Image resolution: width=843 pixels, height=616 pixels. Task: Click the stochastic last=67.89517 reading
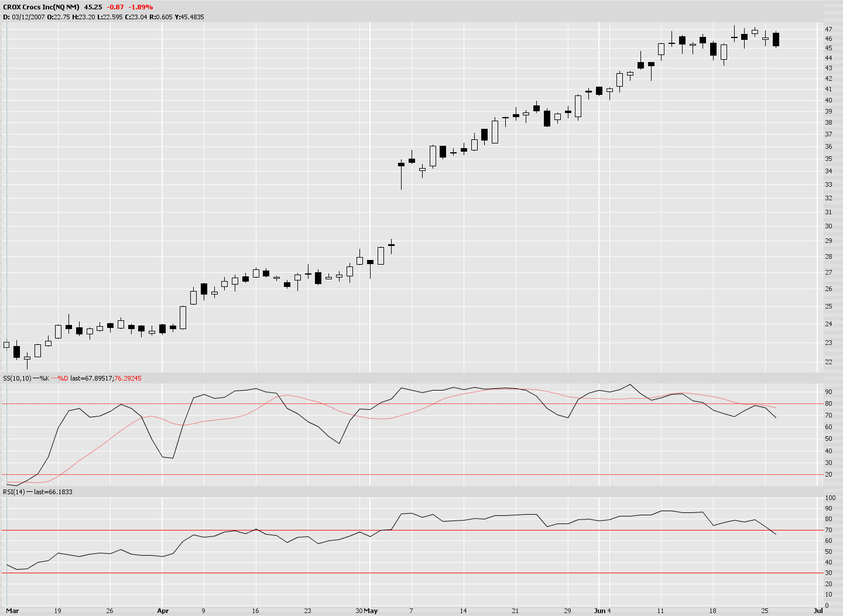[x=91, y=378]
